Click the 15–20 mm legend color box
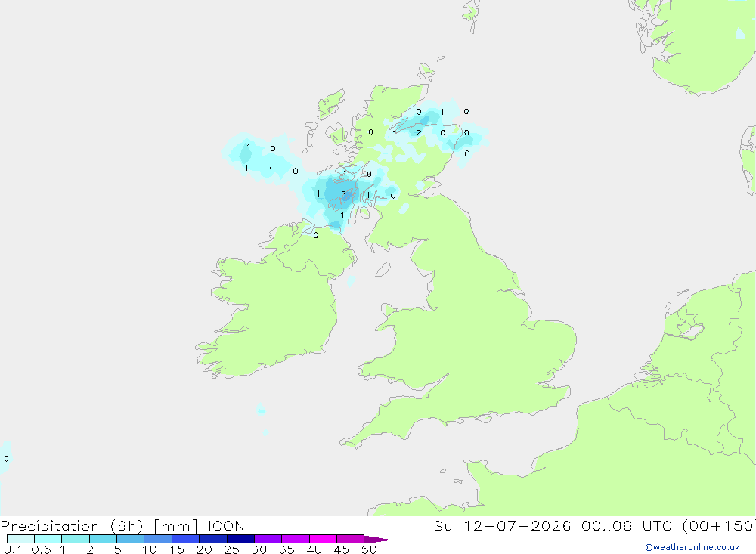Image resolution: width=756 pixels, height=554 pixels. (185, 539)
